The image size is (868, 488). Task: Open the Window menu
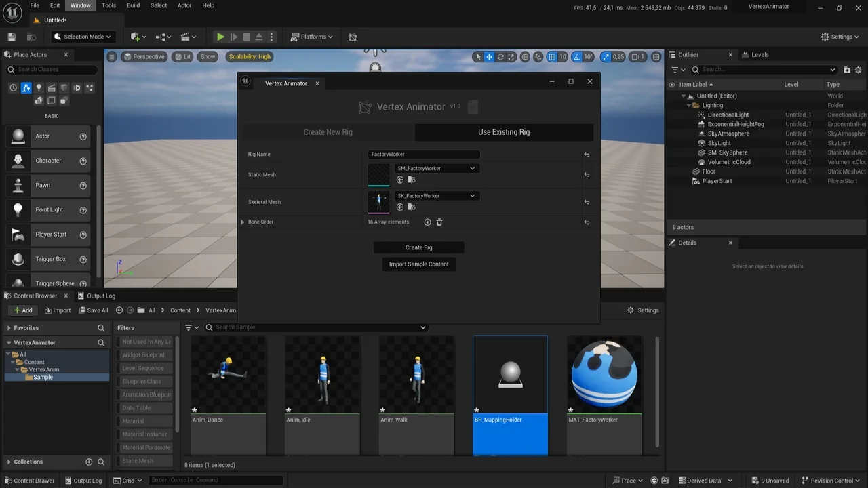80,5
